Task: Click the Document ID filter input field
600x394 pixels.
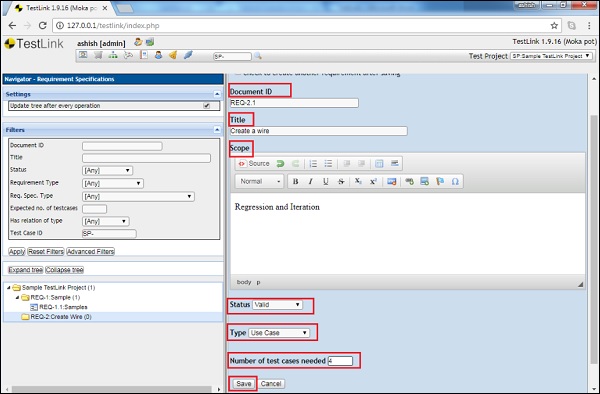Action: [x=122, y=146]
